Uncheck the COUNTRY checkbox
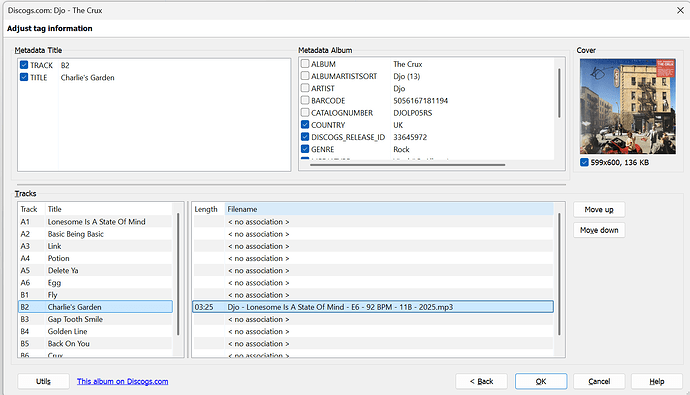 [305, 125]
